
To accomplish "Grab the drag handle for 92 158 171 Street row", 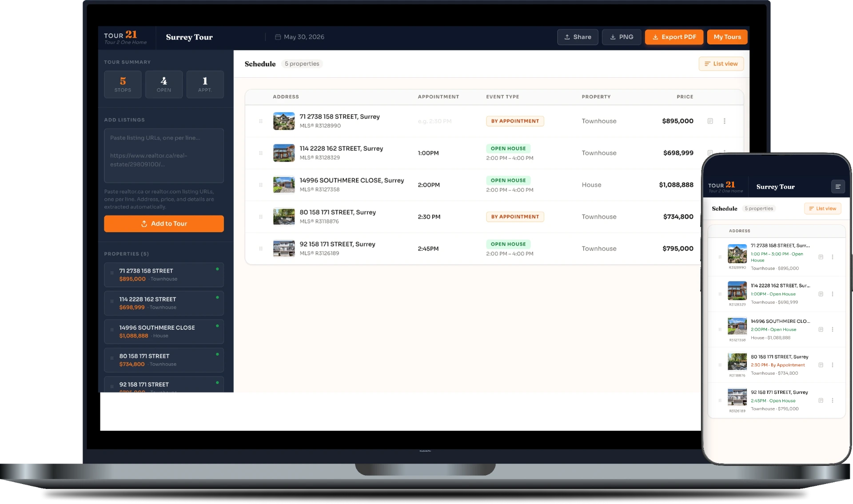I will [261, 249].
